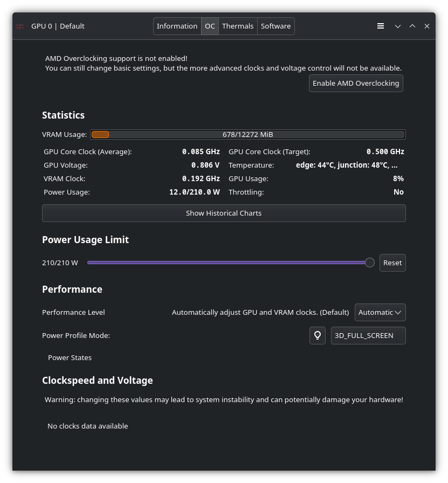
Task: Minimize the window with the down chevron
Action: point(398,26)
